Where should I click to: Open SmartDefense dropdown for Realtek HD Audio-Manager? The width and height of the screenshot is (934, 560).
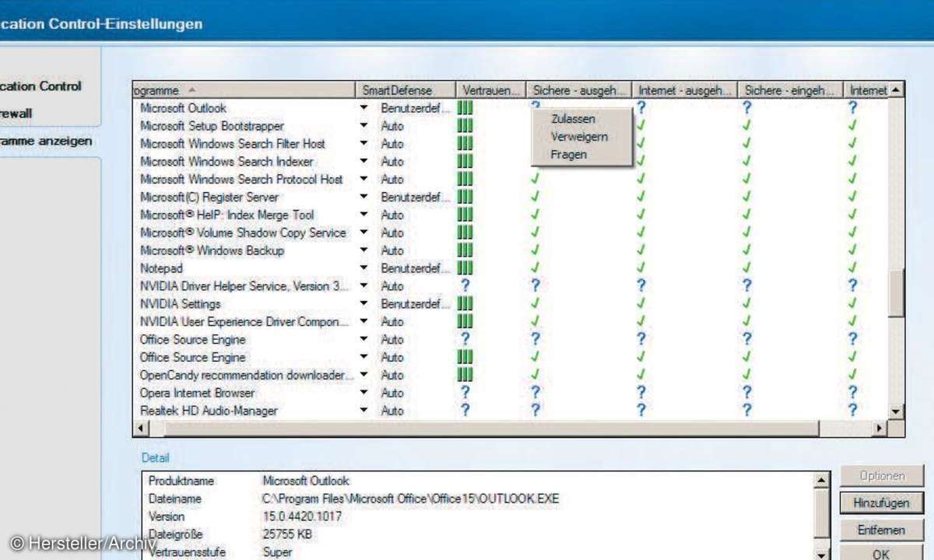click(x=364, y=411)
